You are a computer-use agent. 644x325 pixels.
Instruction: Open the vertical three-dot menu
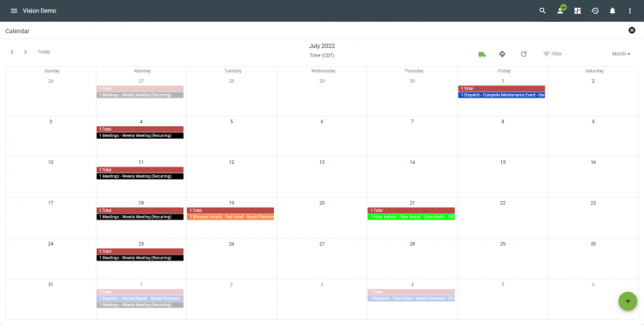629,10
